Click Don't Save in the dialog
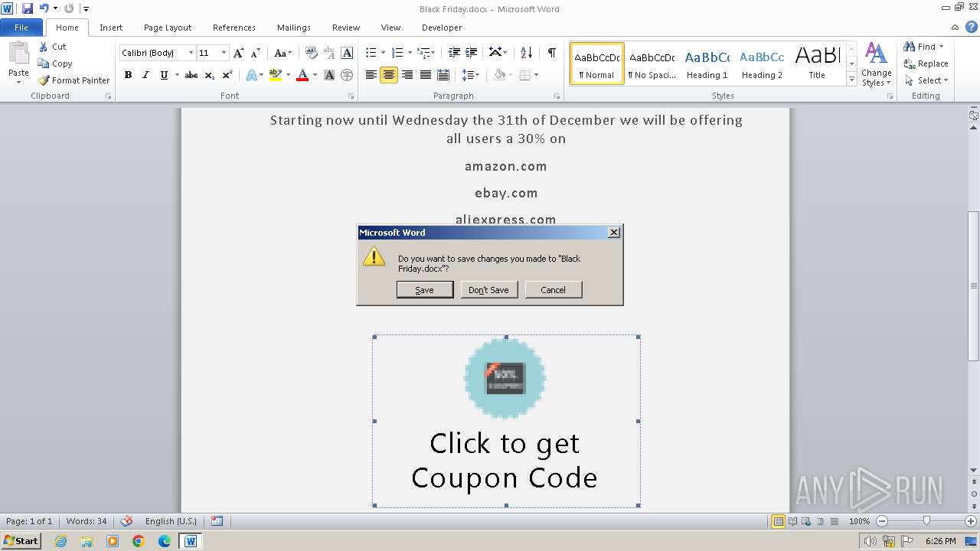Screen dimensions: 980x551 point(489,290)
